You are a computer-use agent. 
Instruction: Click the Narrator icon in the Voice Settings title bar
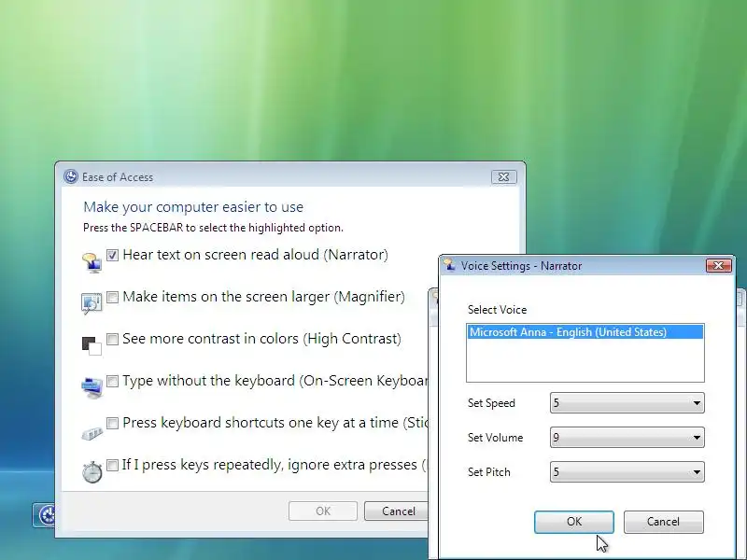tap(449, 265)
